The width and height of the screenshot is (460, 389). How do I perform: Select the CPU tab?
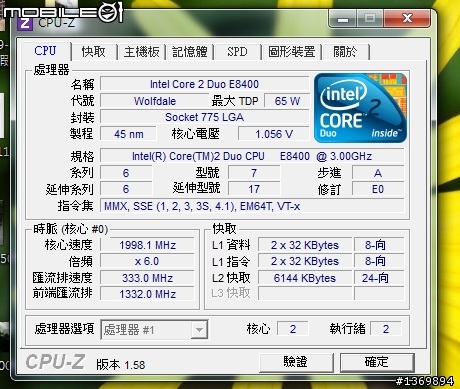[x=46, y=51]
